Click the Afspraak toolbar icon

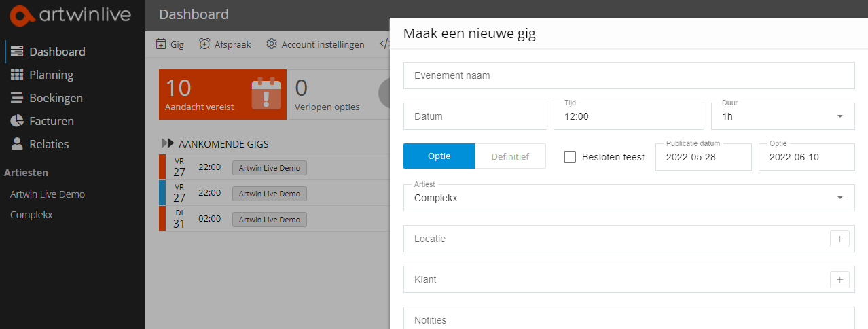(x=204, y=44)
